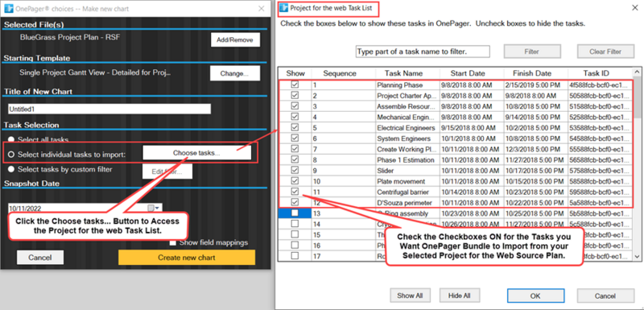Choose 'Select individual tasks to import' radio
Image resolution: width=644 pixels, height=310 pixels.
click(11, 154)
